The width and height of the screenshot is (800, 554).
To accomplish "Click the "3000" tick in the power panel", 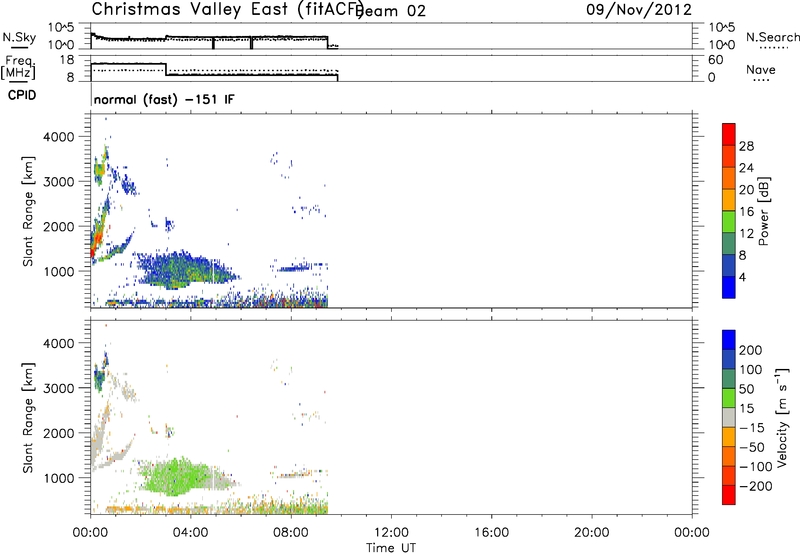I will pyautogui.click(x=59, y=182).
